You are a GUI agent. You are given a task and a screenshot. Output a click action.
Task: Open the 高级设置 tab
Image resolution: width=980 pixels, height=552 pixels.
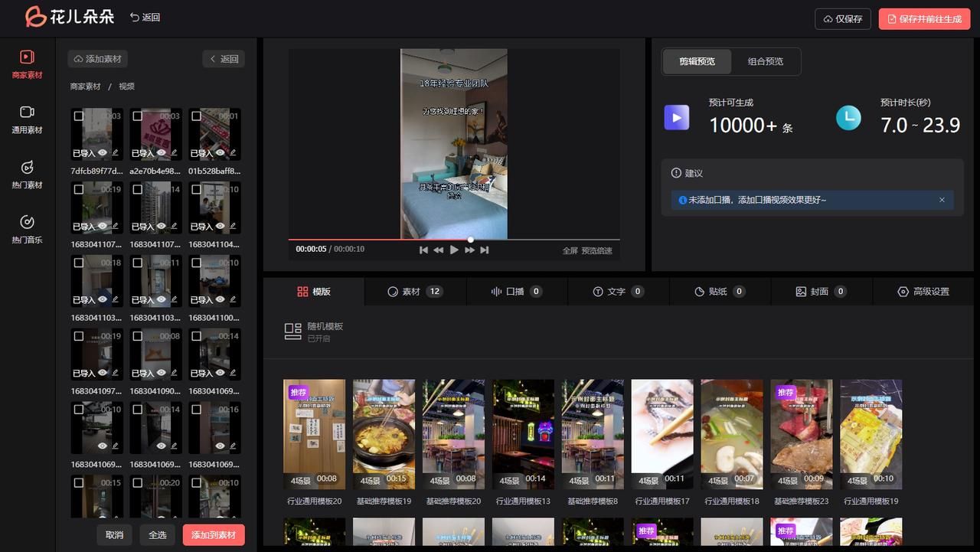[x=923, y=292]
